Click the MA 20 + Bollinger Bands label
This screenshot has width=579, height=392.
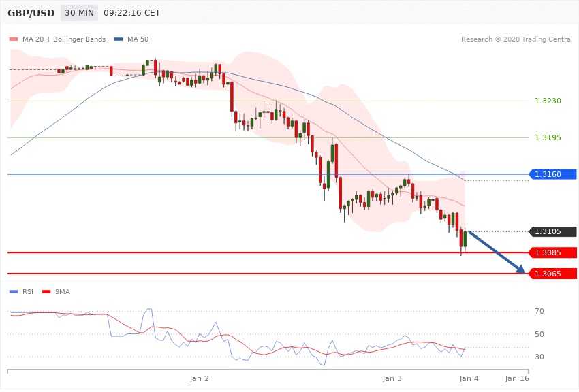pyautogui.click(x=64, y=39)
